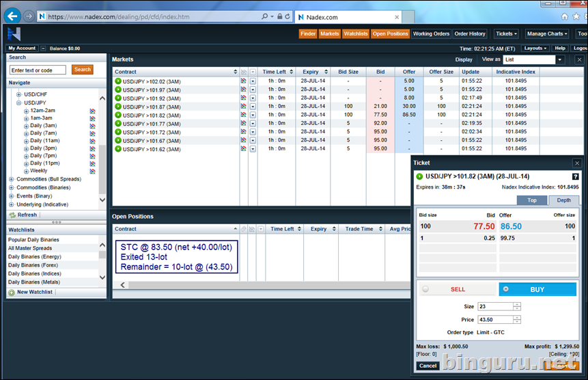Expand the USD/CHF tree node

[18, 94]
